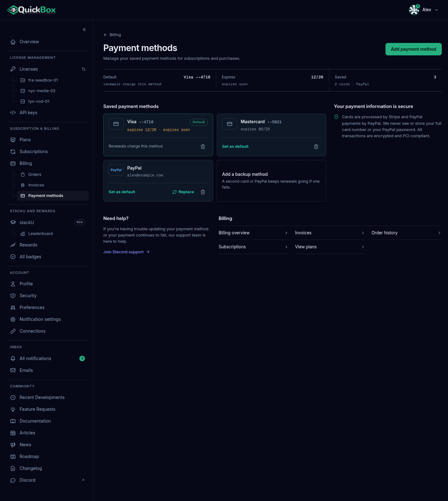The image size is (448, 501).
Task: Click the alex@example.com PayPal email
Action: (145, 175)
